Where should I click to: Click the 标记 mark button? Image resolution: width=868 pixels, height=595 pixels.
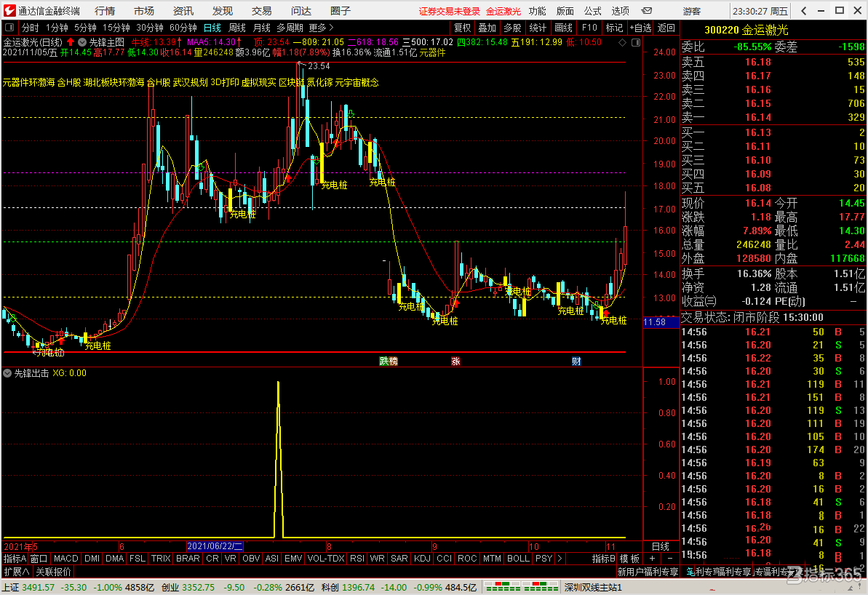tap(614, 28)
